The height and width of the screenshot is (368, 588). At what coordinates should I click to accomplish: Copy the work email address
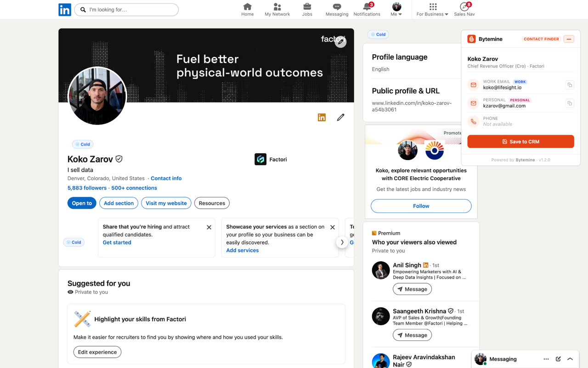tap(569, 85)
